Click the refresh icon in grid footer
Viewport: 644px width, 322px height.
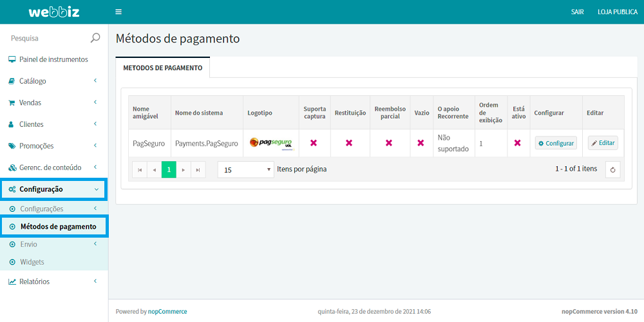tap(613, 170)
